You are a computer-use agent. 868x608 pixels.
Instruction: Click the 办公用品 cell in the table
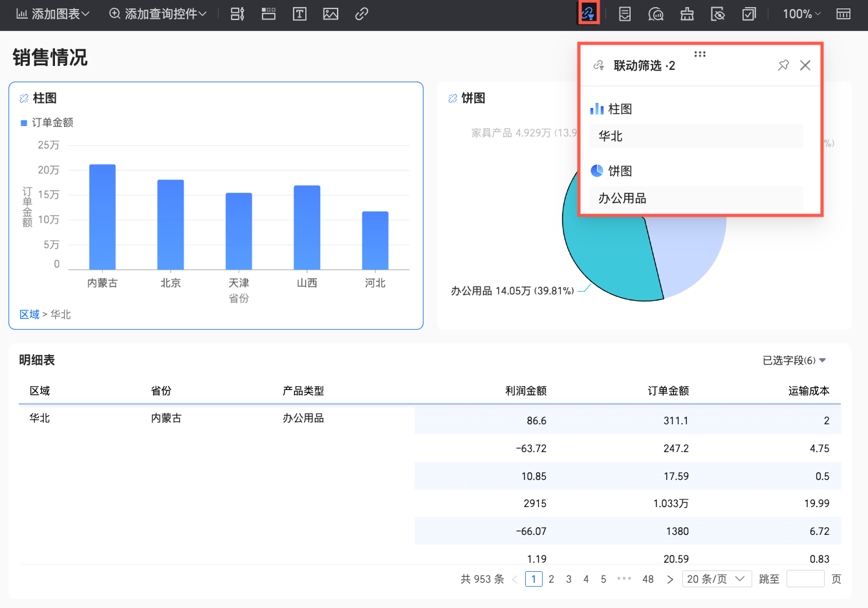coord(303,418)
